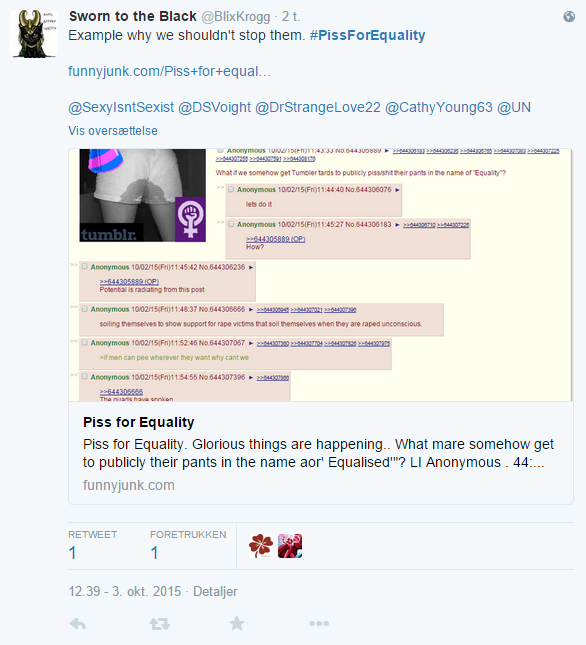This screenshot has width=586, height=645.
Task: Open the tumblr wet shorts thumbnail
Action: 142,195
